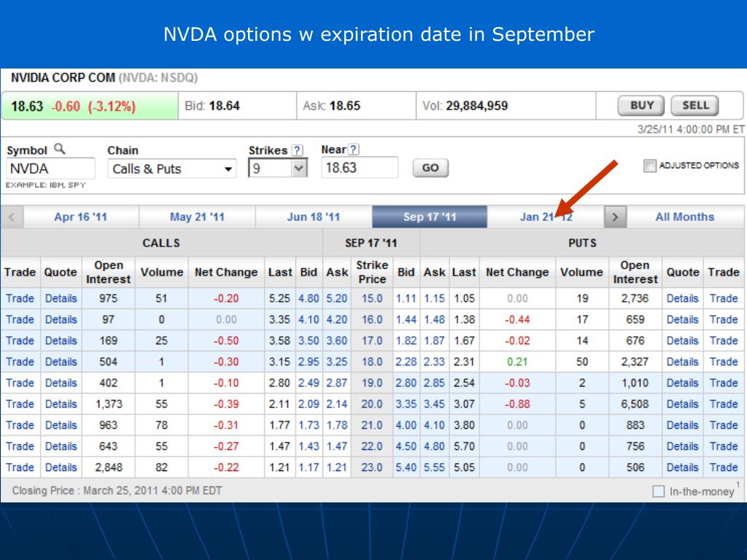Image resolution: width=747 pixels, height=560 pixels.
Task: Click puts open interest 6,508
Action: (x=635, y=404)
